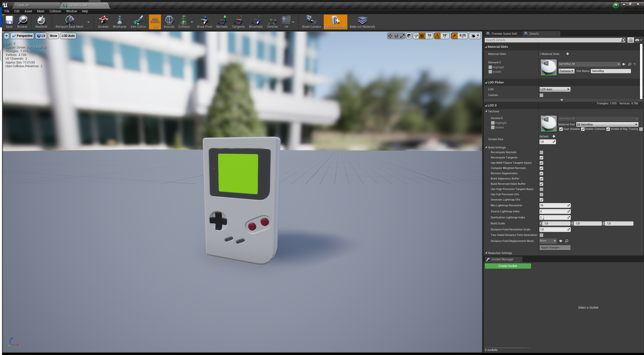Screen dimensions: 644x355
Task: Toggle rotation angle snapping
Action: point(437,36)
